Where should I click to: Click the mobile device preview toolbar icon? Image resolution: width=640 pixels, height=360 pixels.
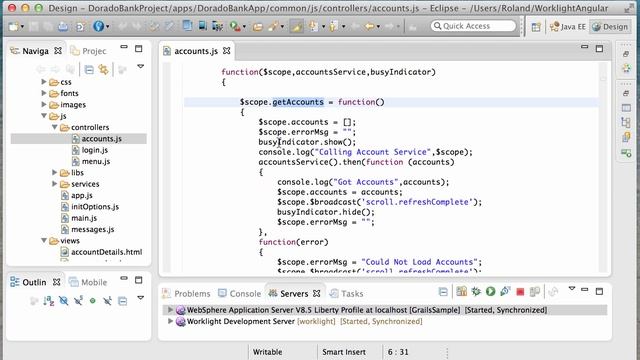[x=202, y=27]
